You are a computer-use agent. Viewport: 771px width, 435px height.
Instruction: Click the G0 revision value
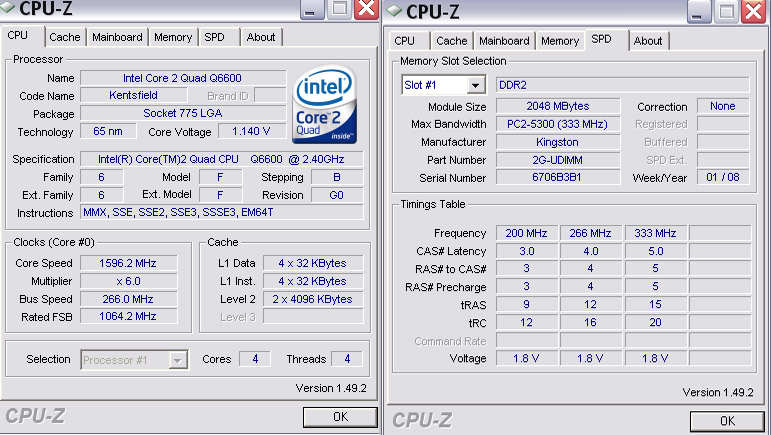[337, 195]
